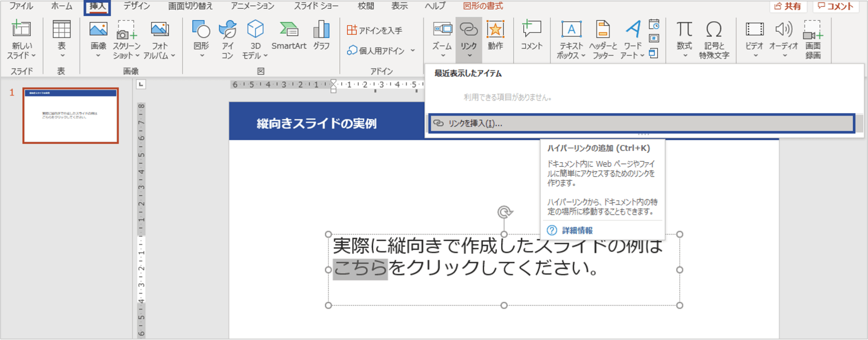Open the ヘルプ tab

pos(435,6)
